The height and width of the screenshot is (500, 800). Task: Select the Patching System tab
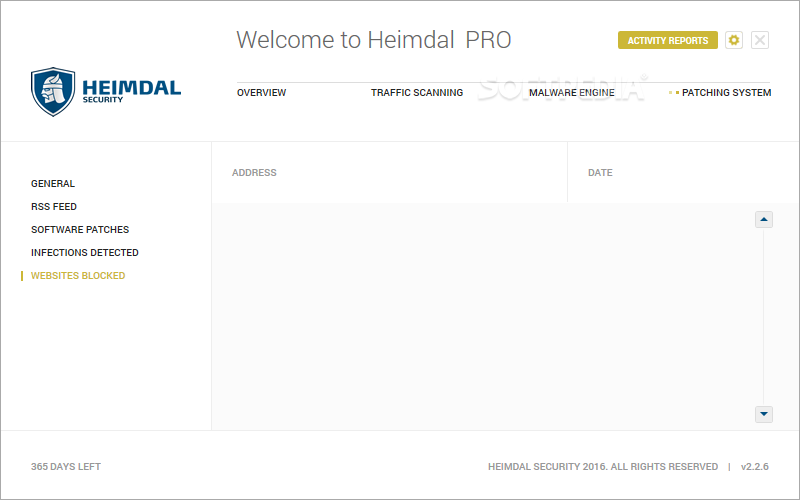coord(726,93)
